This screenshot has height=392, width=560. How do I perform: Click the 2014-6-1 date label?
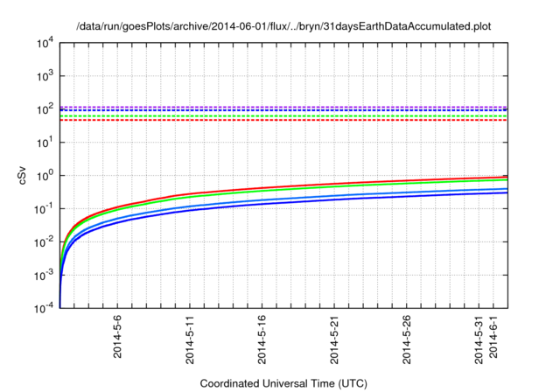pos(493,337)
